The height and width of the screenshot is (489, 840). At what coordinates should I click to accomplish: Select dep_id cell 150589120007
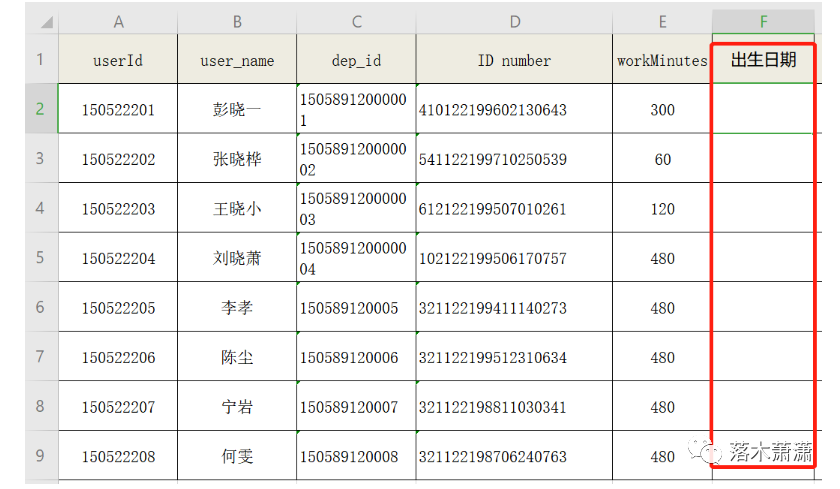[x=356, y=406]
